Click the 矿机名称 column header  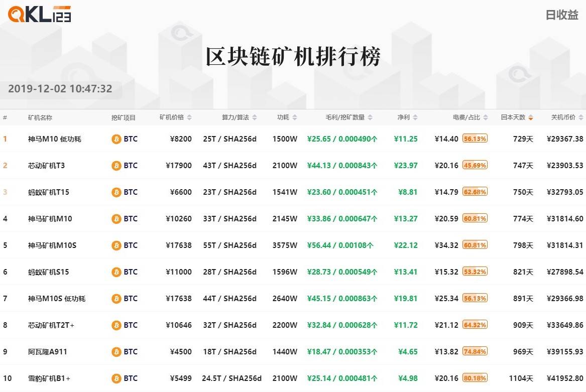[40, 118]
